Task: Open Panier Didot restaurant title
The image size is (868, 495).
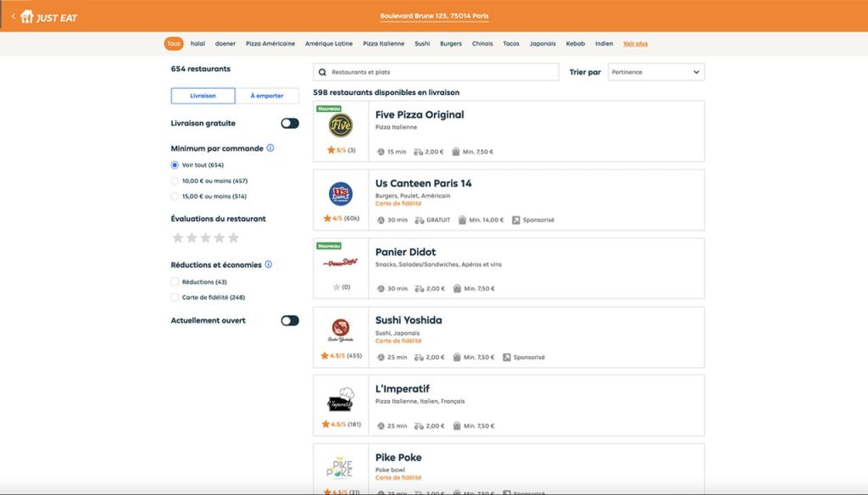Action: point(406,252)
